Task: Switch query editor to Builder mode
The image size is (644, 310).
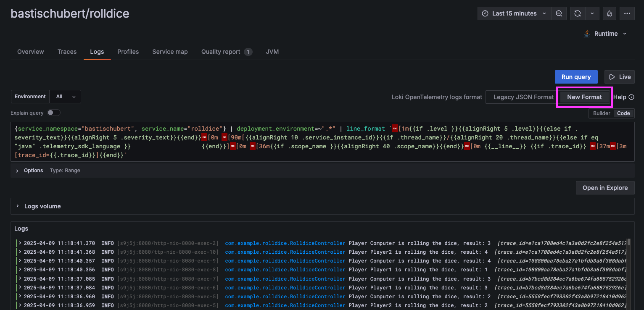Action: 602,113
